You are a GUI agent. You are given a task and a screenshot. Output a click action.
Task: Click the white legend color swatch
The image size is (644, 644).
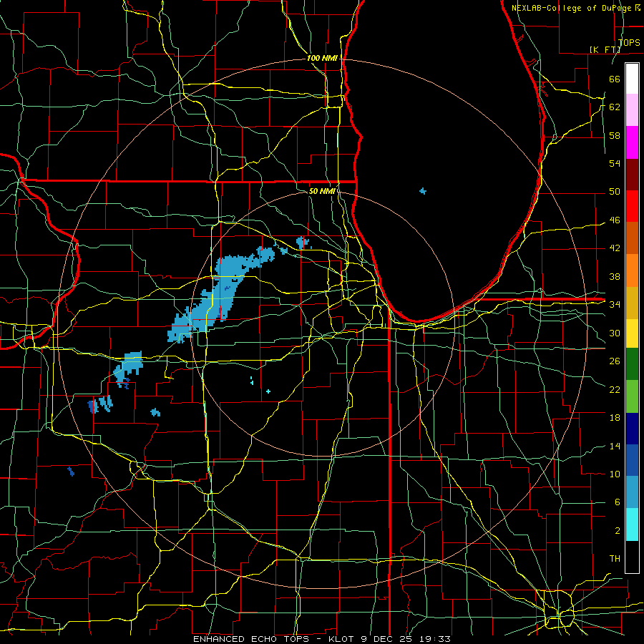point(632,79)
